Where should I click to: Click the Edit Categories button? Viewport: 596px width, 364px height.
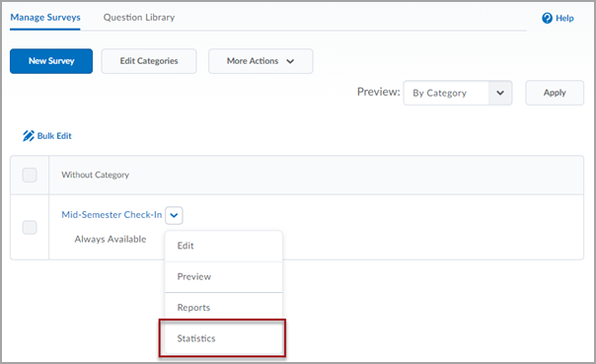[x=149, y=61]
